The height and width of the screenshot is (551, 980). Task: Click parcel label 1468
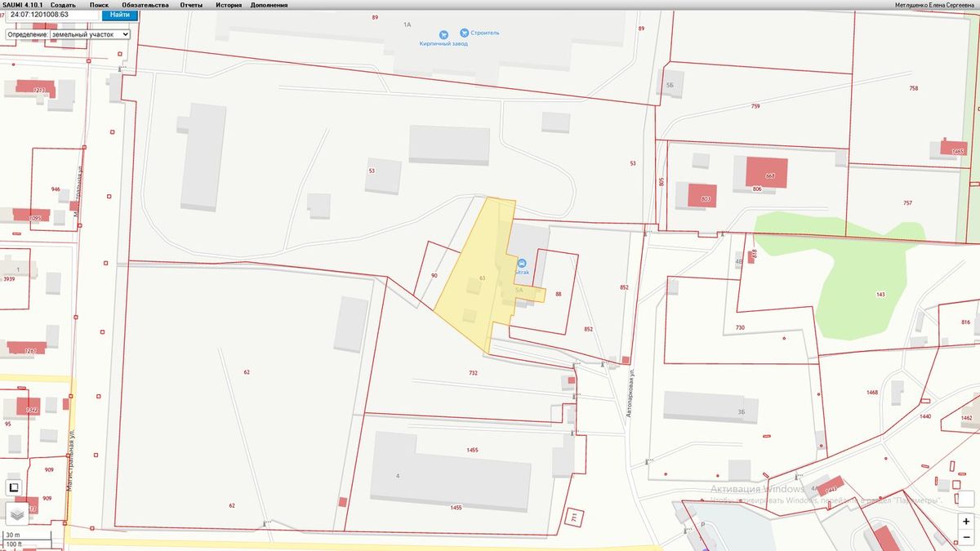coord(872,393)
